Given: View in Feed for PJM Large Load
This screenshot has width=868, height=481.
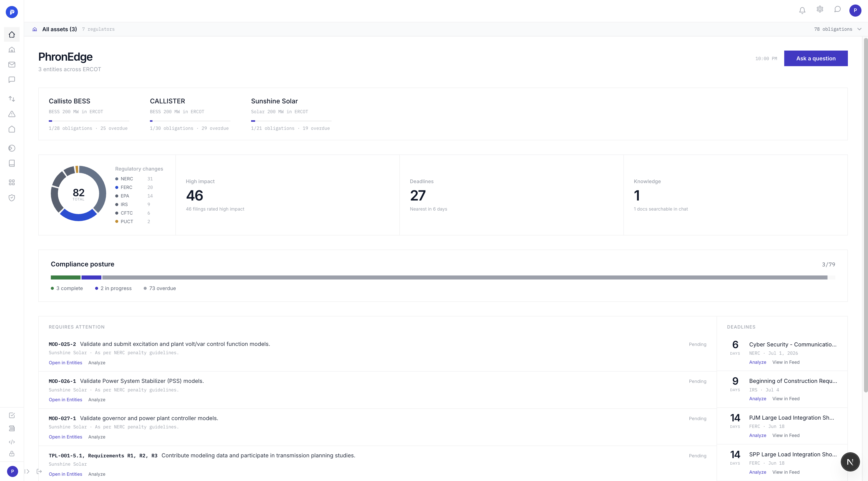Looking at the screenshot, I should click(786, 435).
